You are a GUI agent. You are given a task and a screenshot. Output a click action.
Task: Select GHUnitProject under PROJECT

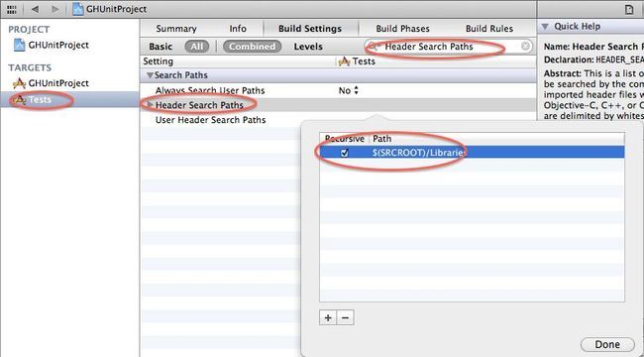[x=52, y=45]
